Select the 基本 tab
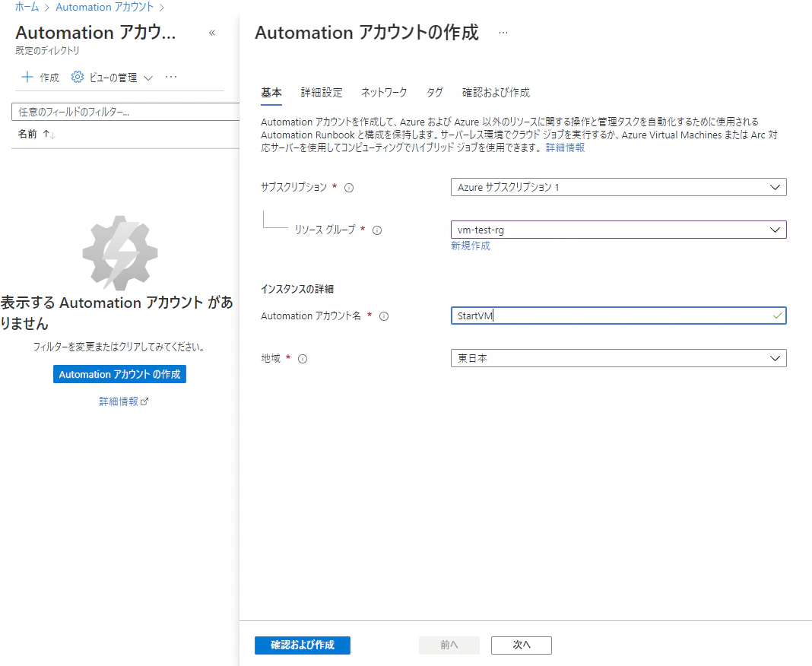This screenshot has height=666, width=812. point(271,93)
